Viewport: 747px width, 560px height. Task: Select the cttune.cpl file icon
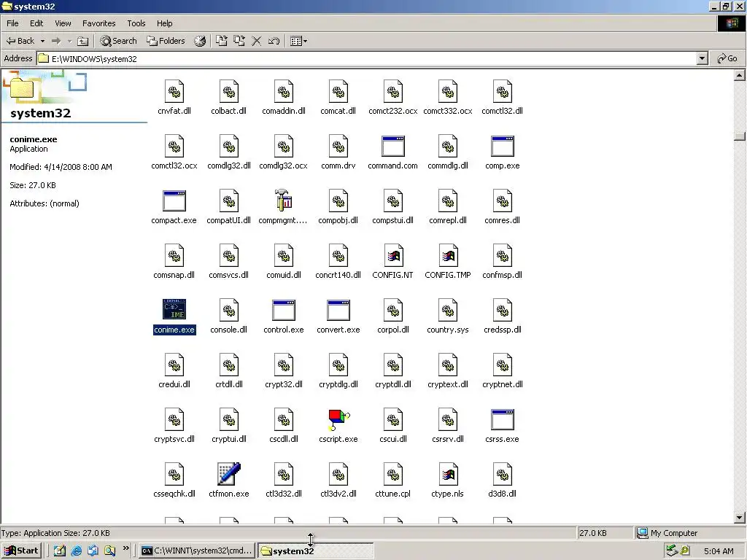[x=393, y=474]
